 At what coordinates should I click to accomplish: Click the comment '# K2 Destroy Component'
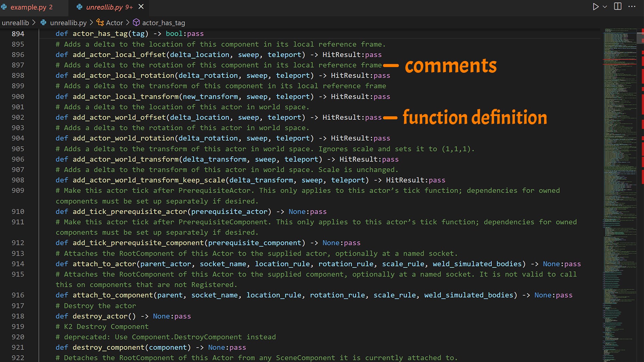click(102, 326)
